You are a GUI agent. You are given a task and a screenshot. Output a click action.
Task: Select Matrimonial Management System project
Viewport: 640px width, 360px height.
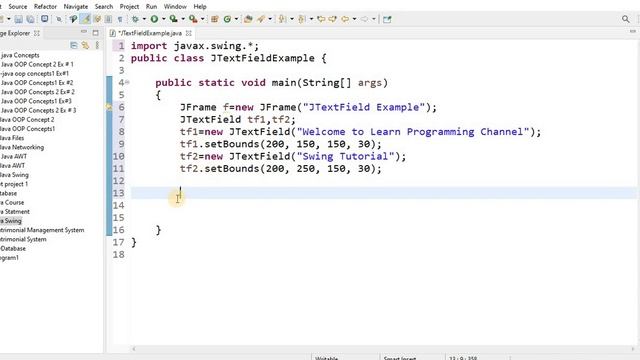point(42,230)
